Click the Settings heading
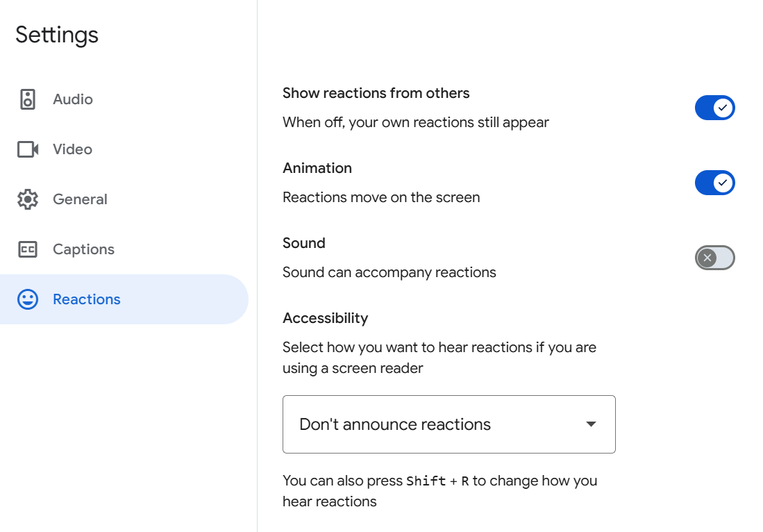763x532 pixels. [x=57, y=35]
